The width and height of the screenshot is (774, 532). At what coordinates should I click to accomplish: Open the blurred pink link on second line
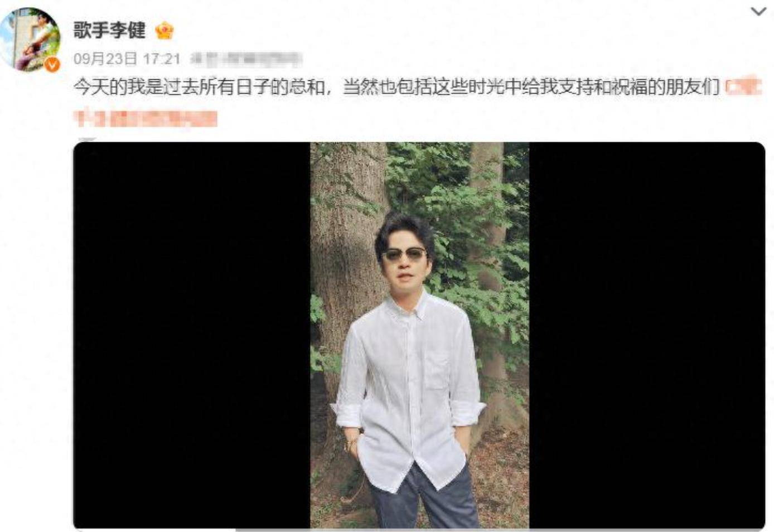pos(146,118)
